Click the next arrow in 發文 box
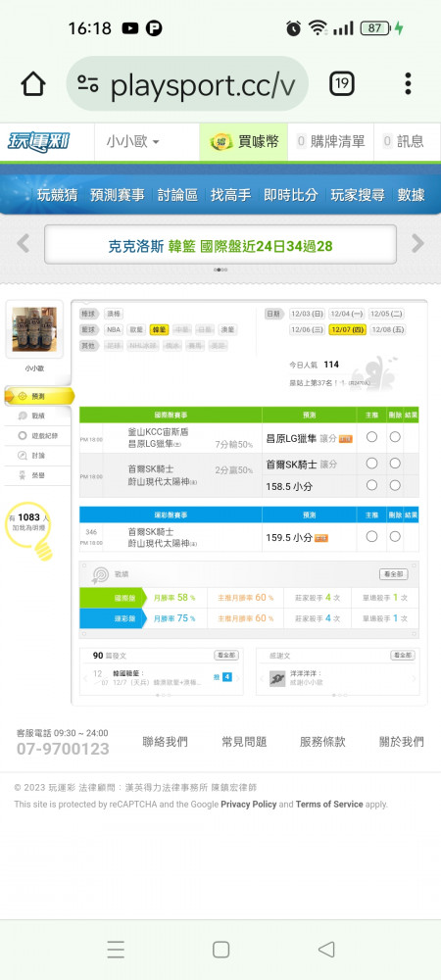The height and width of the screenshot is (980, 441). (x=238, y=678)
